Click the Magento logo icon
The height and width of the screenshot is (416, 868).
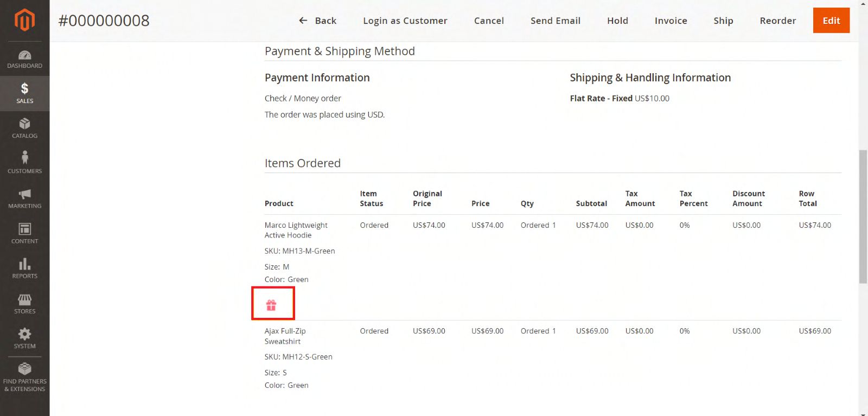24,20
